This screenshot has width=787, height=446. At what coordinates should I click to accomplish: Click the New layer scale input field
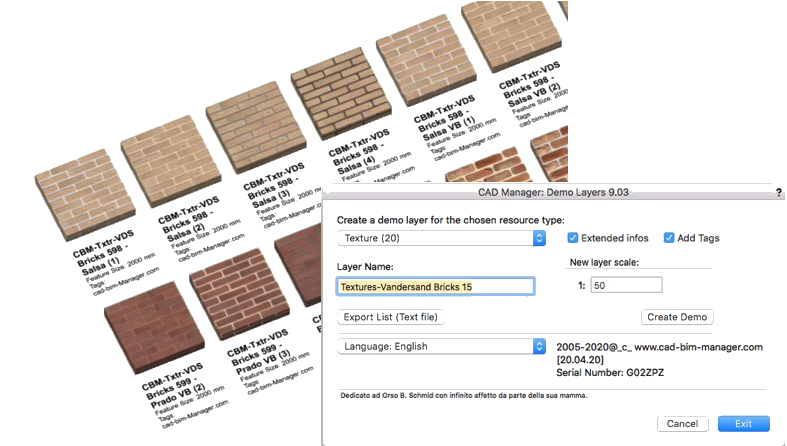coord(626,285)
